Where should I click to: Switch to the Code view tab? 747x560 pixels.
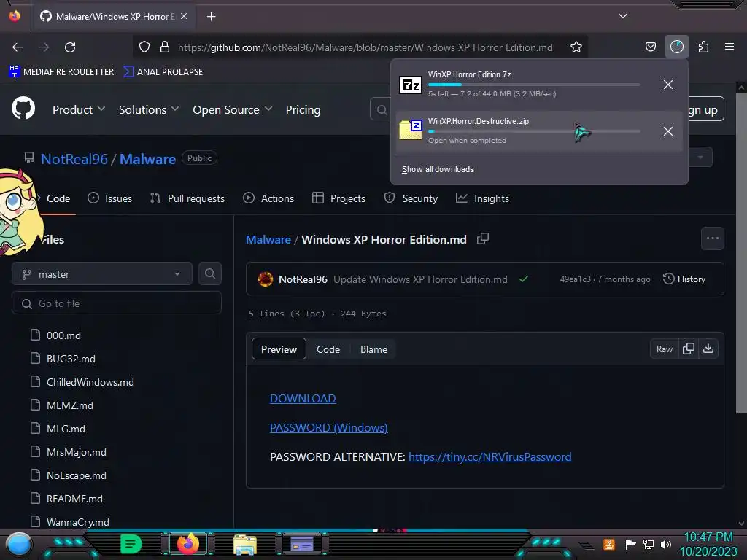[x=328, y=349]
